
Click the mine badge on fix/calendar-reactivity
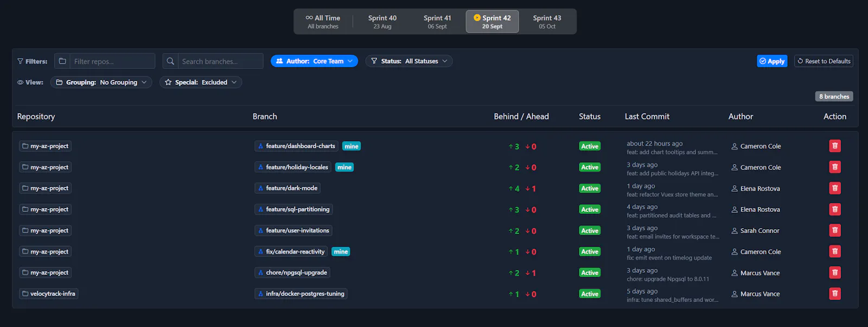(x=341, y=252)
